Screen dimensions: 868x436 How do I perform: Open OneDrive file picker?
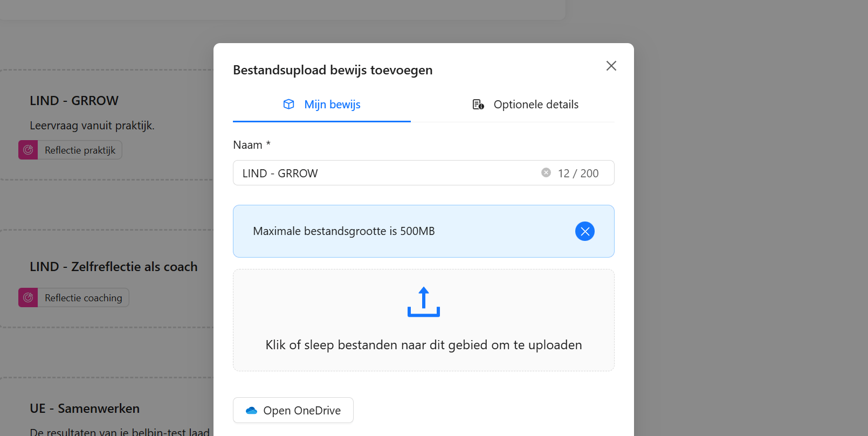point(293,410)
